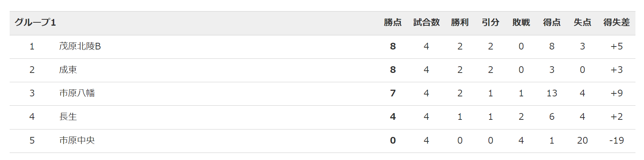Select team 市原中央

(x=77, y=140)
